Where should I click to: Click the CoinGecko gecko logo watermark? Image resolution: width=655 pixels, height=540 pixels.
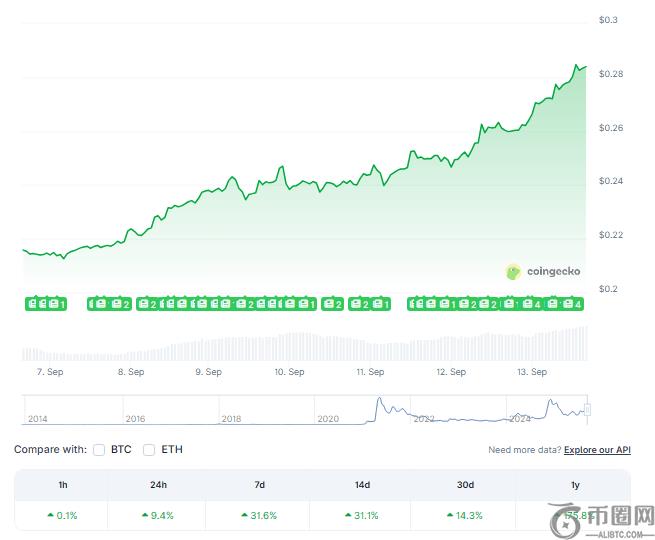point(514,271)
